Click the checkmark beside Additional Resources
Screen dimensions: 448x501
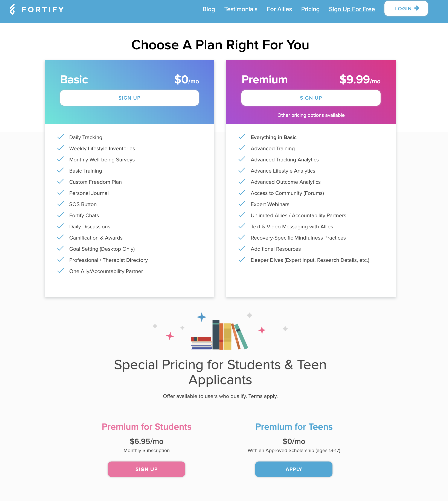[x=242, y=248]
